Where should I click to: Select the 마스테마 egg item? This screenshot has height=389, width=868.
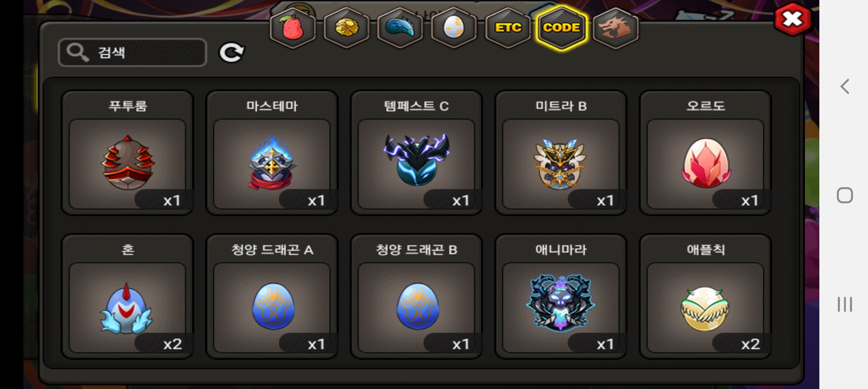point(272,153)
